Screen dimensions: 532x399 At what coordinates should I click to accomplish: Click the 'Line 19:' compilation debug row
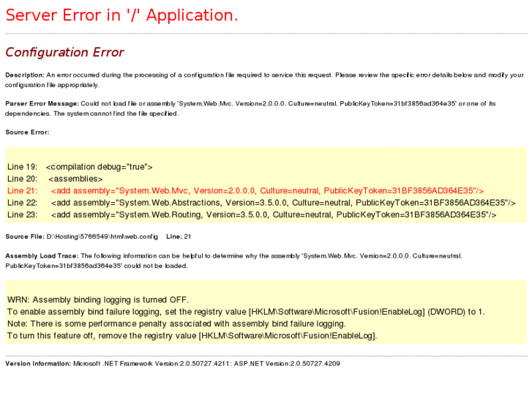[x=80, y=167]
